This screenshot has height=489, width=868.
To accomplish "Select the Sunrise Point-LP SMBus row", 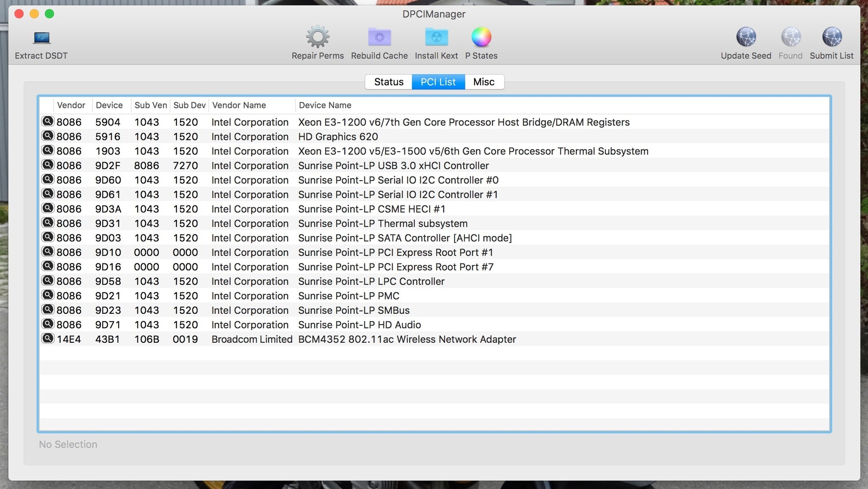I will [353, 311].
